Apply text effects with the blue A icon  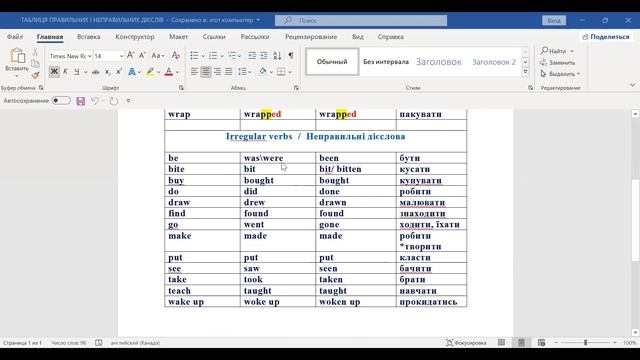tap(132, 72)
